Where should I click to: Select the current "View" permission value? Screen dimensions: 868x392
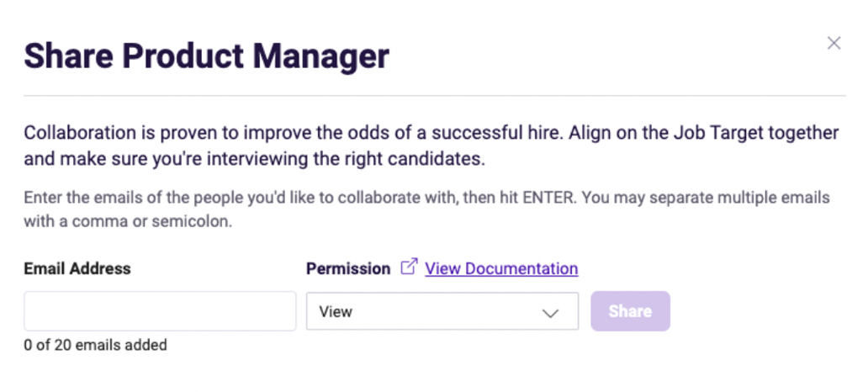click(336, 311)
